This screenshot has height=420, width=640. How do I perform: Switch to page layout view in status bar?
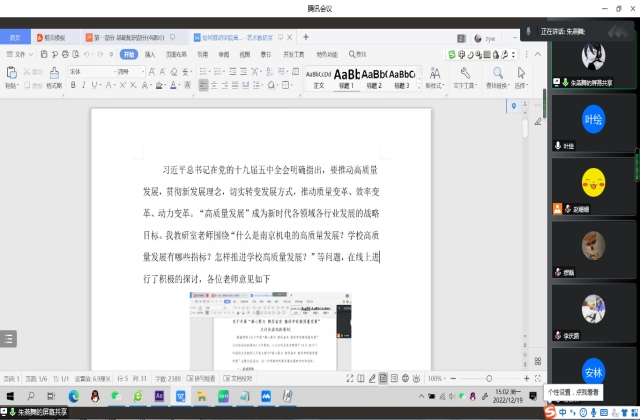coord(385,378)
